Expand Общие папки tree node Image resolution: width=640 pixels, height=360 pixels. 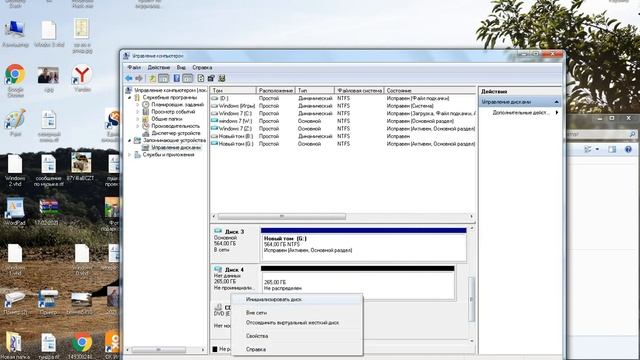[138, 119]
